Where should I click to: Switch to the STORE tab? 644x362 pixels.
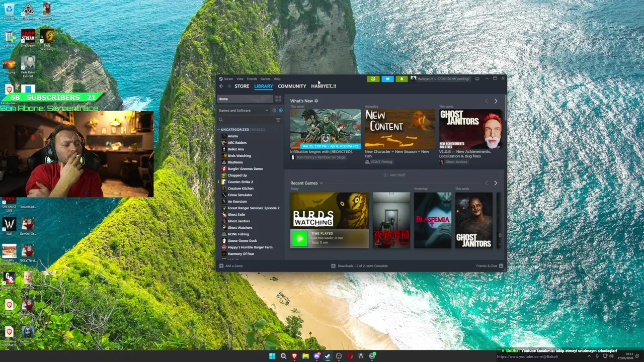tap(242, 86)
